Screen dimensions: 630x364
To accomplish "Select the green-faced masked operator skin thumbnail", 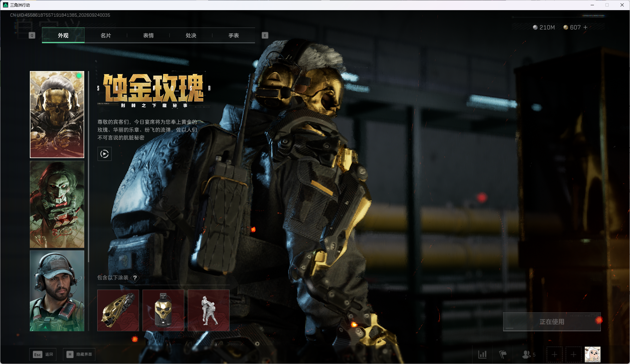I will tap(57, 204).
